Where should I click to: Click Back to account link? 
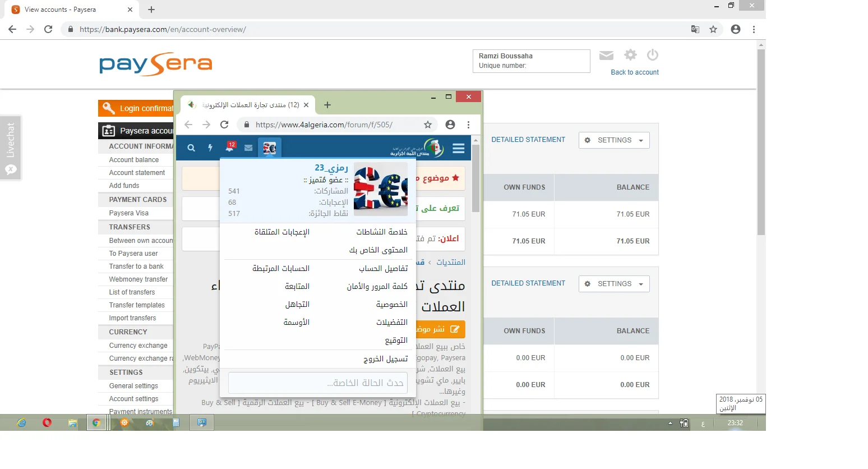tap(635, 72)
